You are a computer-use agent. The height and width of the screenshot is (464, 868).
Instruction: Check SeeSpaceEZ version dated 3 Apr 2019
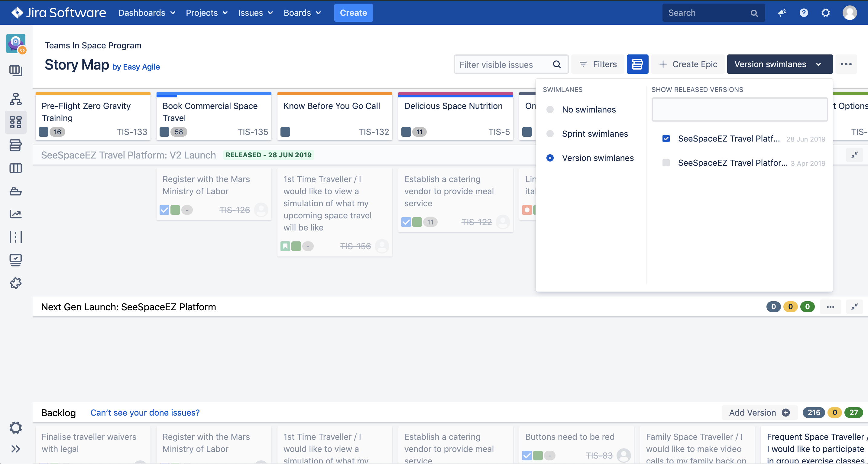click(666, 163)
